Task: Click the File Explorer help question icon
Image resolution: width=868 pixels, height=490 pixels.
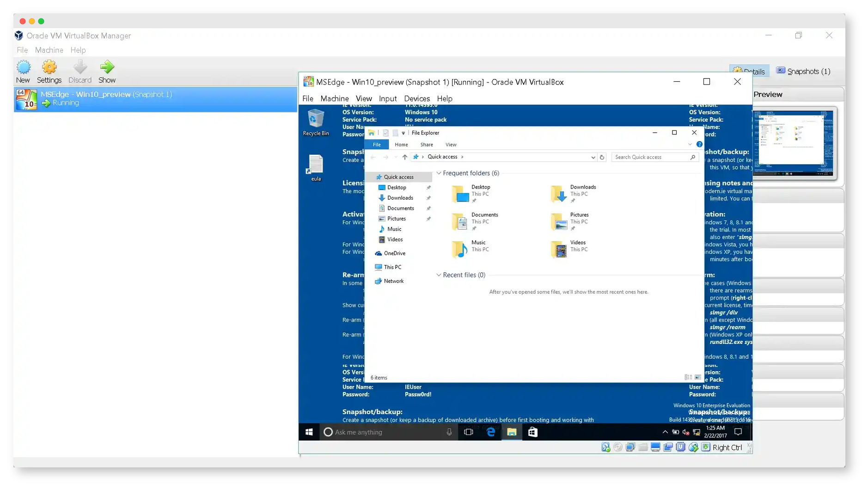Action: point(699,144)
